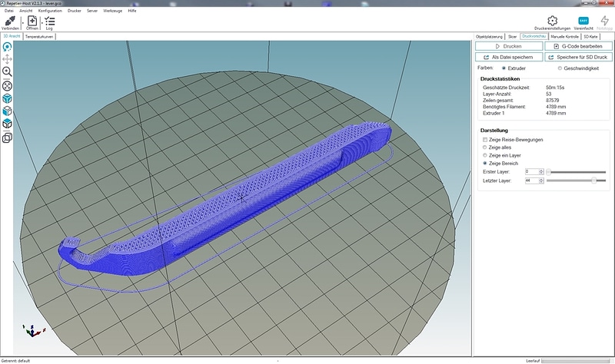
Task: Toggle the Vereinfacht EASY mode icon
Action: (583, 21)
